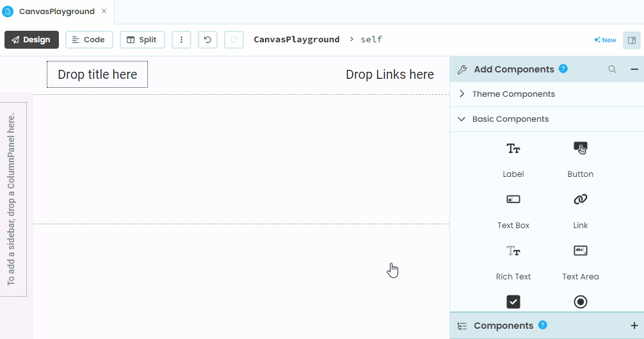
Task: Toggle the right sidebar panel icon
Action: (632, 40)
